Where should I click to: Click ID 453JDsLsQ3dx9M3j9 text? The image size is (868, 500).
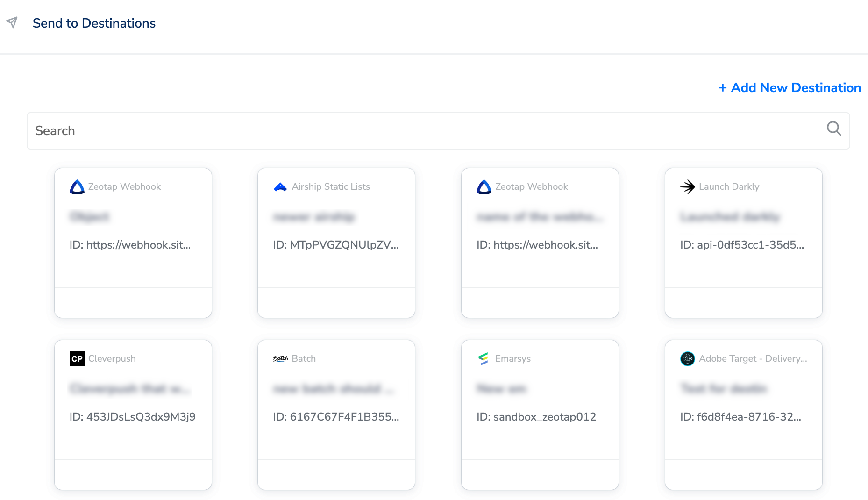point(133,417)
